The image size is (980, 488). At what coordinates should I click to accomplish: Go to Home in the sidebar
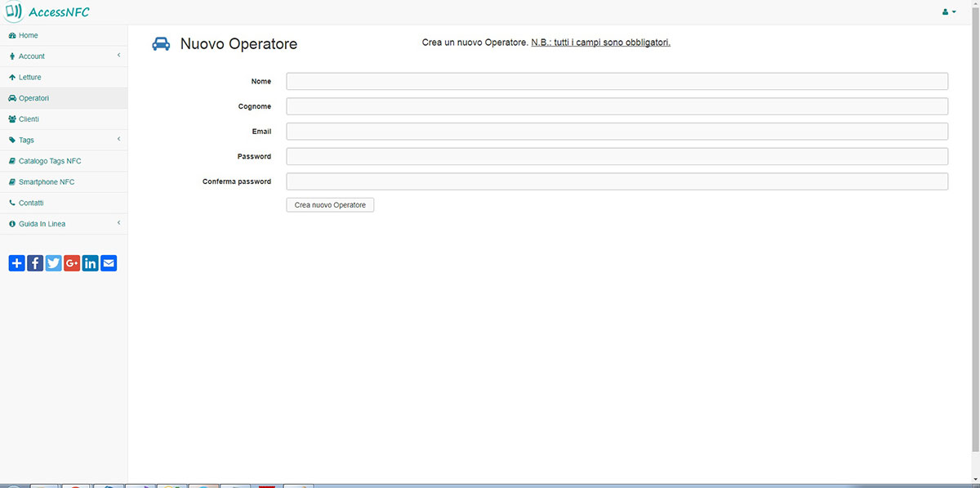pos(29,36)
